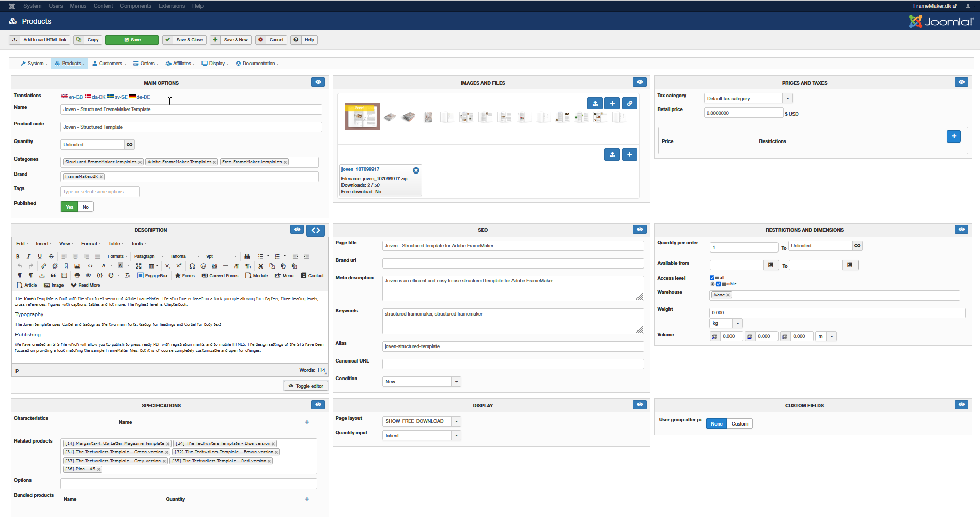Open the Condition dropdown

pos(422,382)
